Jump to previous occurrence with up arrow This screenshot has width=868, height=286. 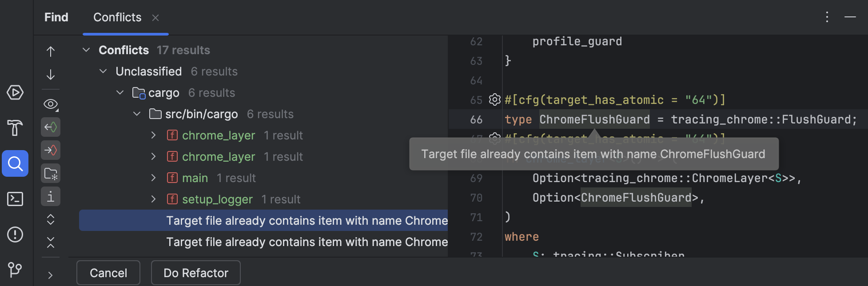(51, 52)
